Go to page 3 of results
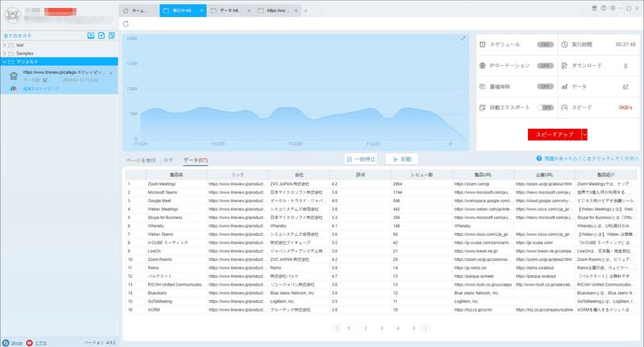 pyautogui.click(x=382, y=328)
